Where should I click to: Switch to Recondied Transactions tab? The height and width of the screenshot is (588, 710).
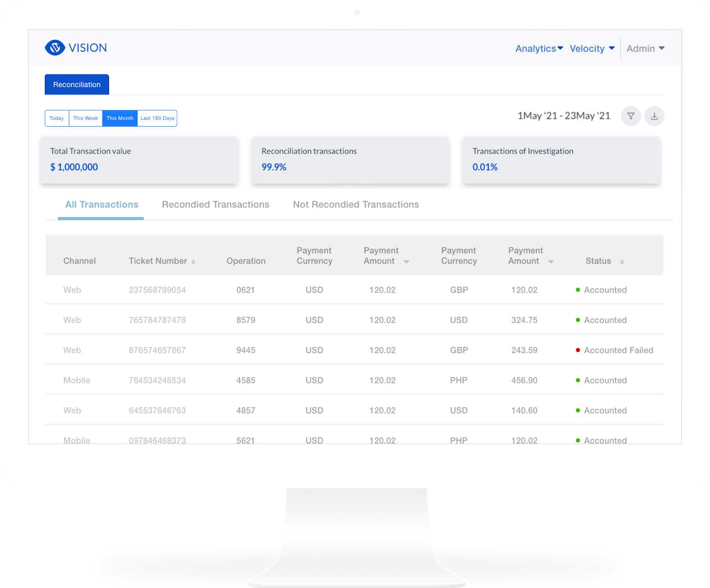click(215, 205)
